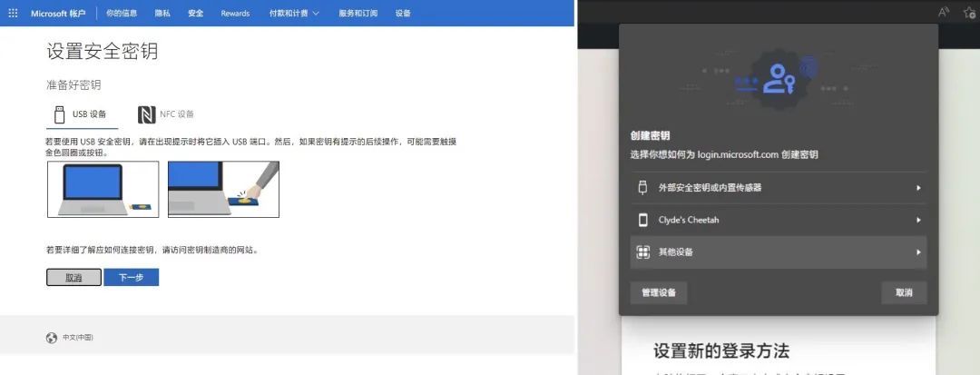
Task: Click the USB stick icon
Action: pos(59,114)
